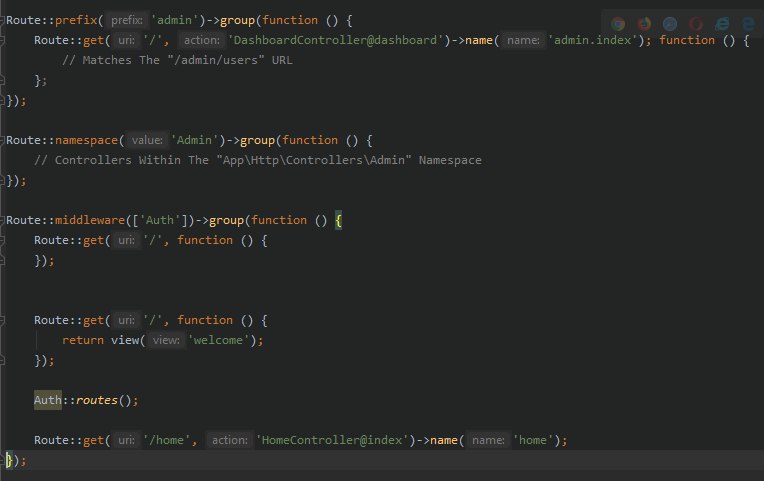Click the 'middleware' method name
764x481 pixels.
click(90, 220)
